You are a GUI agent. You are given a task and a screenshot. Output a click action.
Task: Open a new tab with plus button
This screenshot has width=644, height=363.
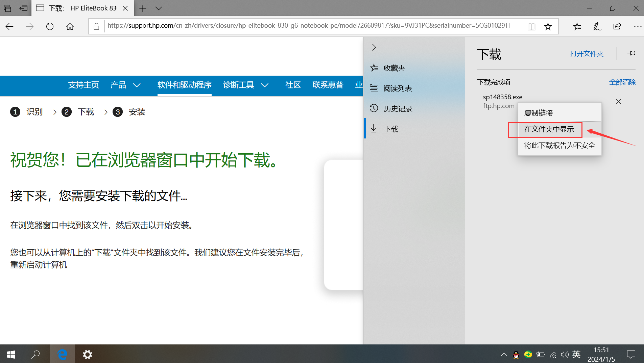click(143, 8)
